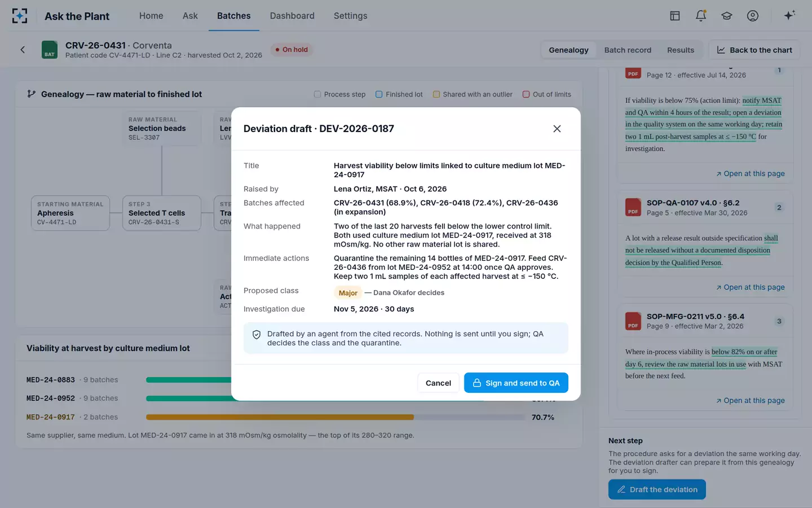Click the green BAT batch icon
This screenshot has height=508, width=812.
50,50
